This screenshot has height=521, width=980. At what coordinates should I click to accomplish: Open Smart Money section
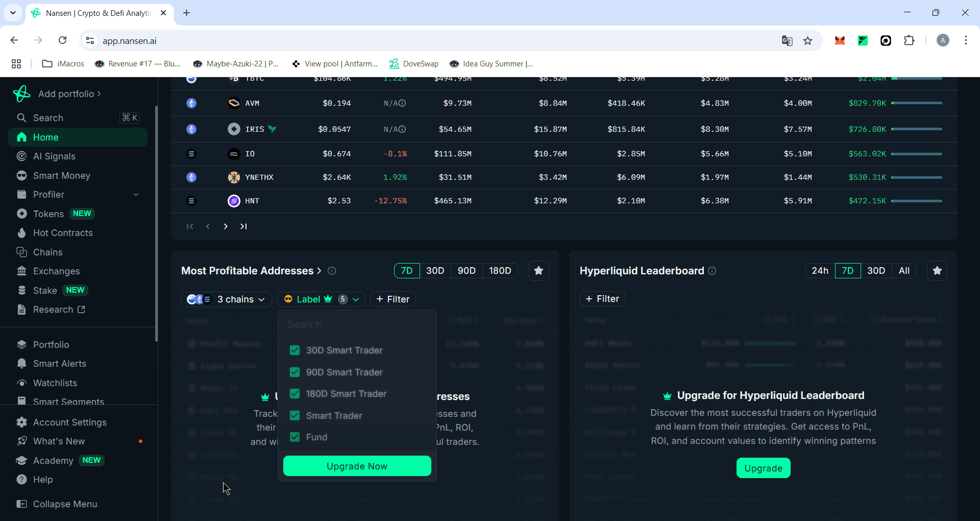pyautogui.click(x=61, y=176)
